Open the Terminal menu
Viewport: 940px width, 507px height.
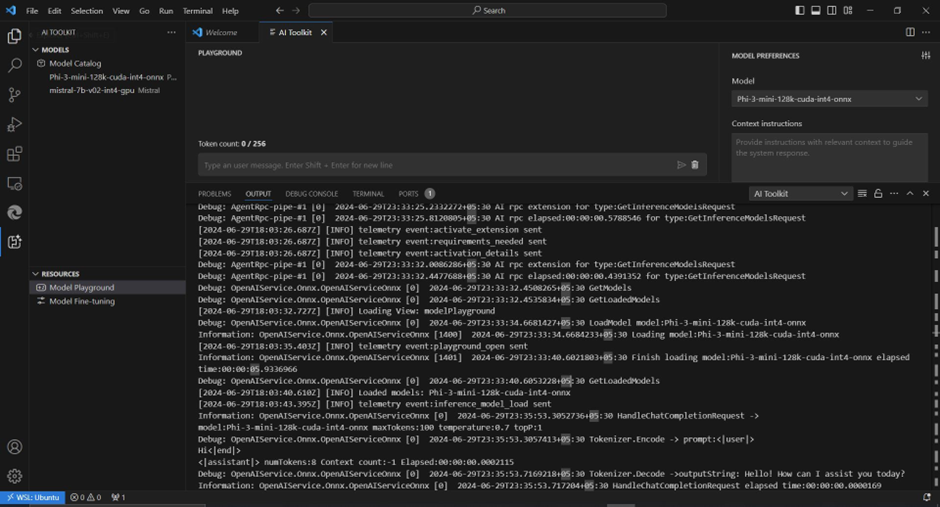[x=197, y=11]
